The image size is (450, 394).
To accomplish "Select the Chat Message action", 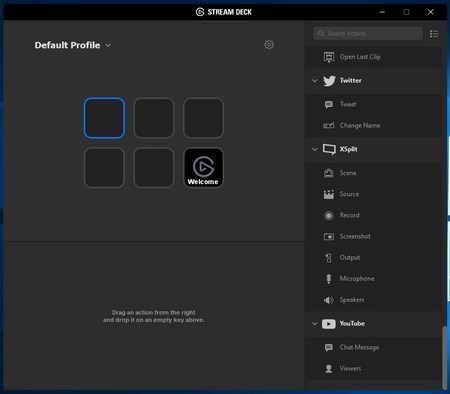I will pyautogui.click(x=373, y=347).
